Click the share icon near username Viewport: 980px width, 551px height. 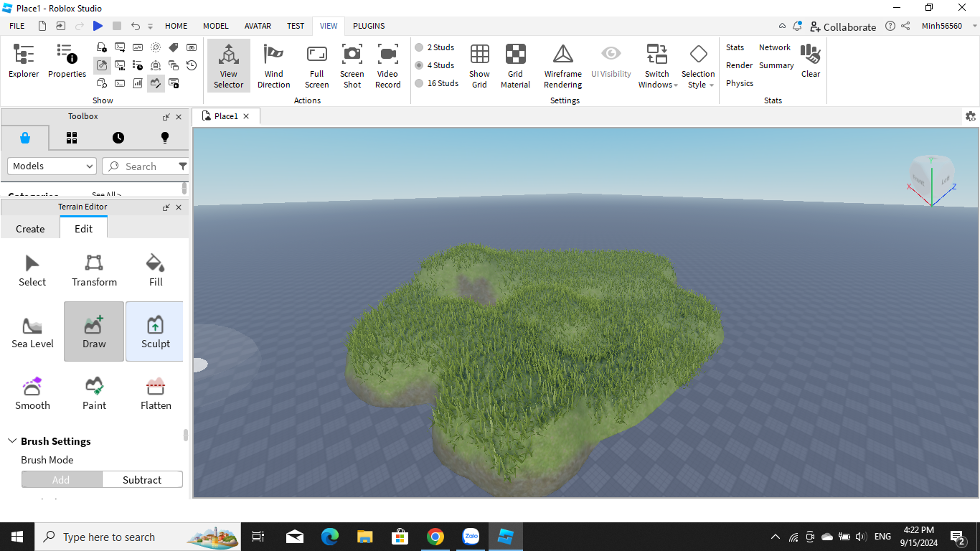[905, 26]
